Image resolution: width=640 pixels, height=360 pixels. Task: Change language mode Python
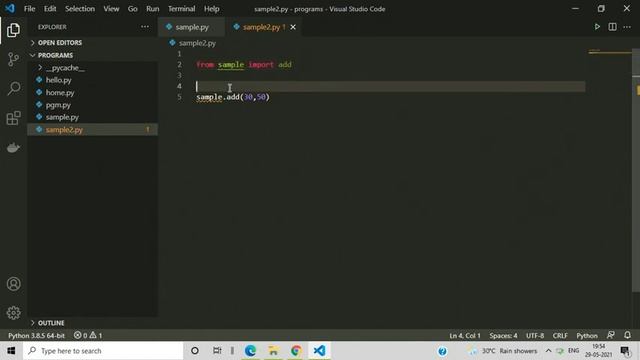[x=587, y=336]
